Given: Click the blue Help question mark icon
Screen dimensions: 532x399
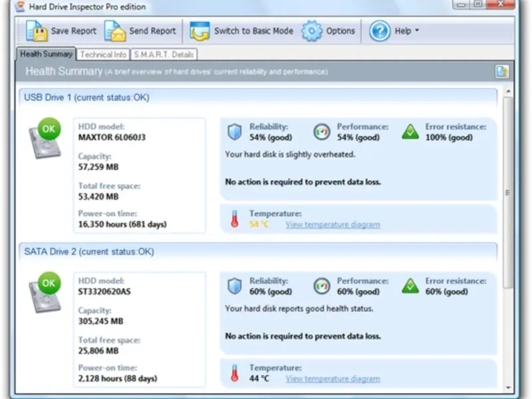Looking at the screenshot, I should point(380,31).
